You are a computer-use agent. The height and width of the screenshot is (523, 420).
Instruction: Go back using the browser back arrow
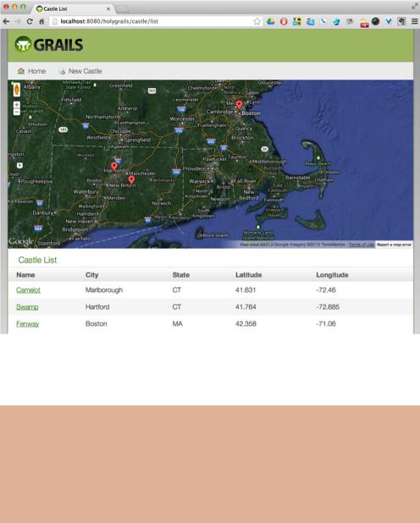pos(6,21)
